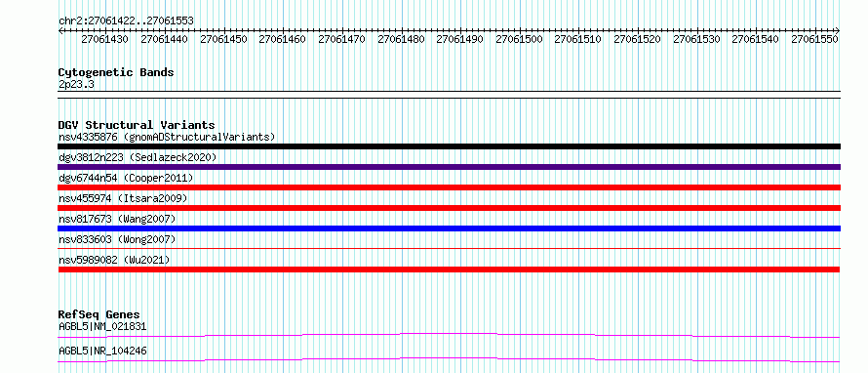This screenshot has width=868, height=373.
Task: Open the AGBL5|NR_104246 gene label
Action: [102, 351]
